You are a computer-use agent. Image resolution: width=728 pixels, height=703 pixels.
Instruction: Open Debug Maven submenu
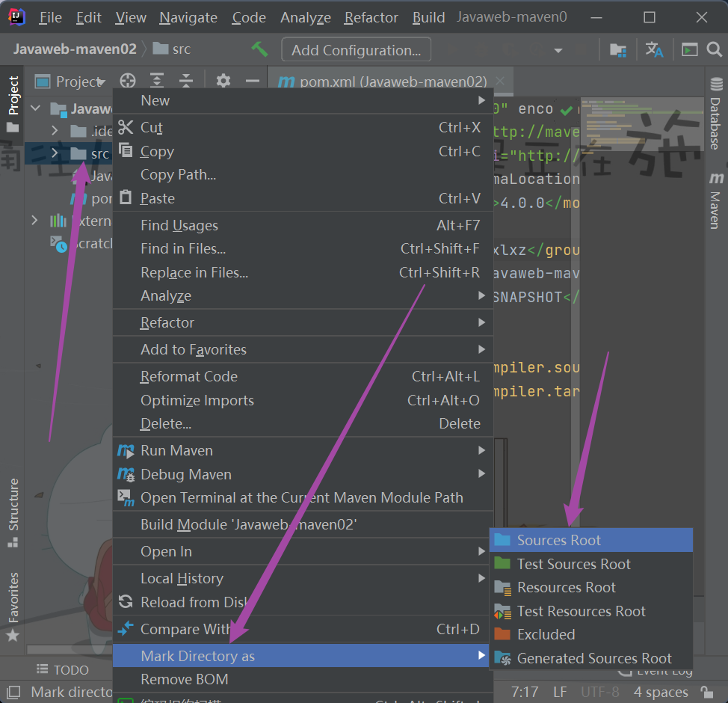pos(303,474)
